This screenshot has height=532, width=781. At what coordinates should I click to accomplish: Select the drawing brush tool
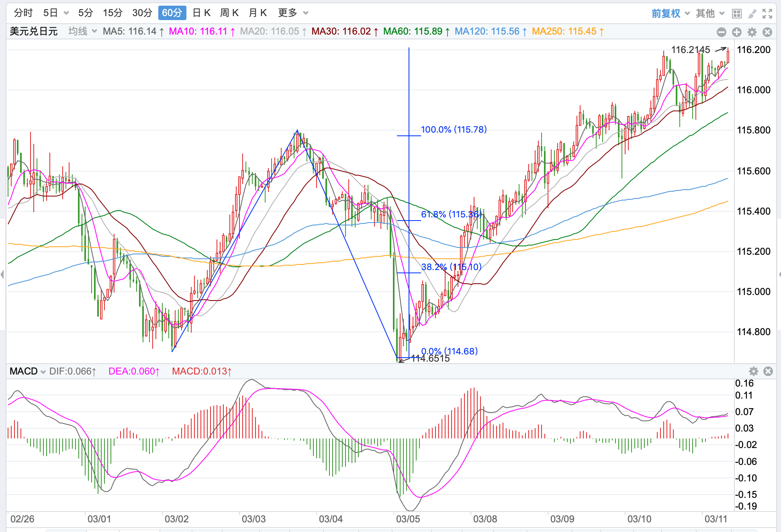click(752, 14)
